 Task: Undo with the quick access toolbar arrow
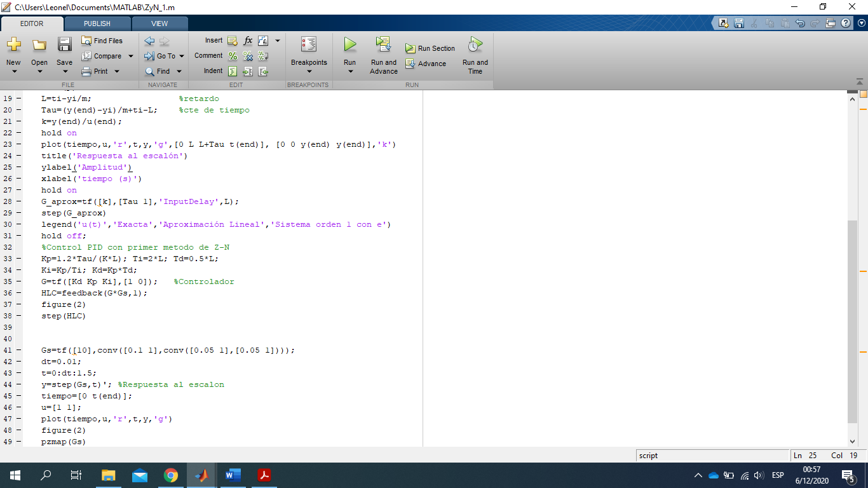click(801, 23)
